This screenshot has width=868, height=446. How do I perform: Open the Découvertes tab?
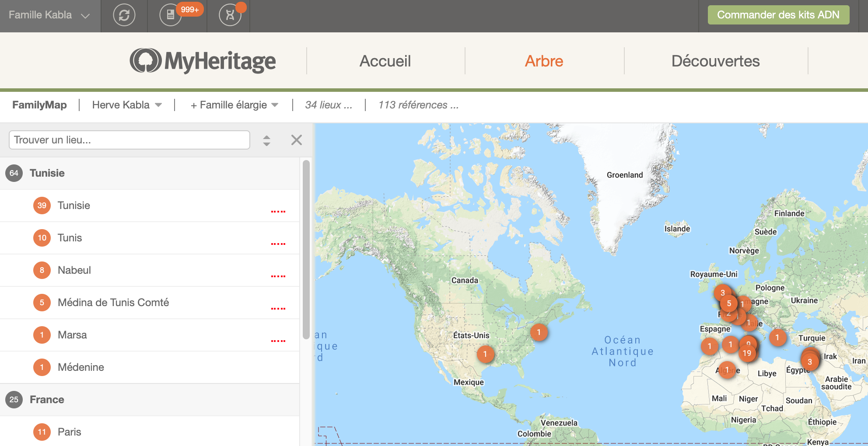click(x=715, y=61)
